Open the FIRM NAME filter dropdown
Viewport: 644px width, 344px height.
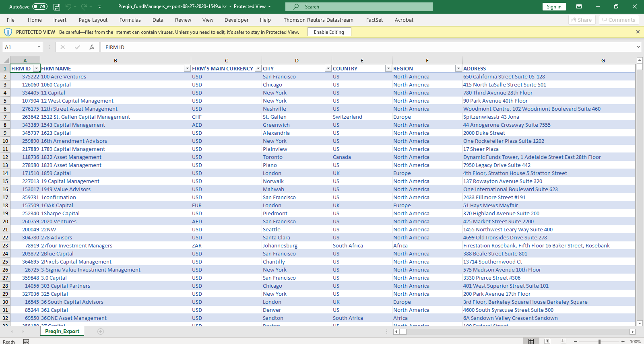[x=187, y=68]
